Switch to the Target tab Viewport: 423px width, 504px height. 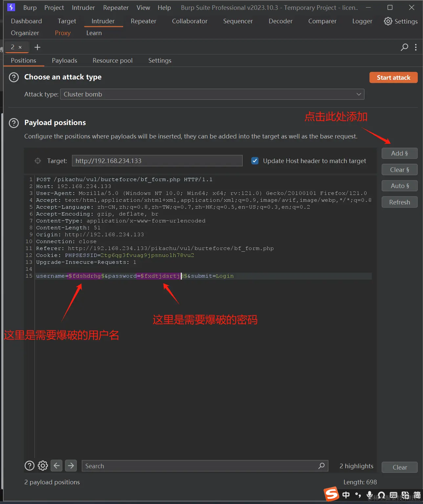click(67, 21)
